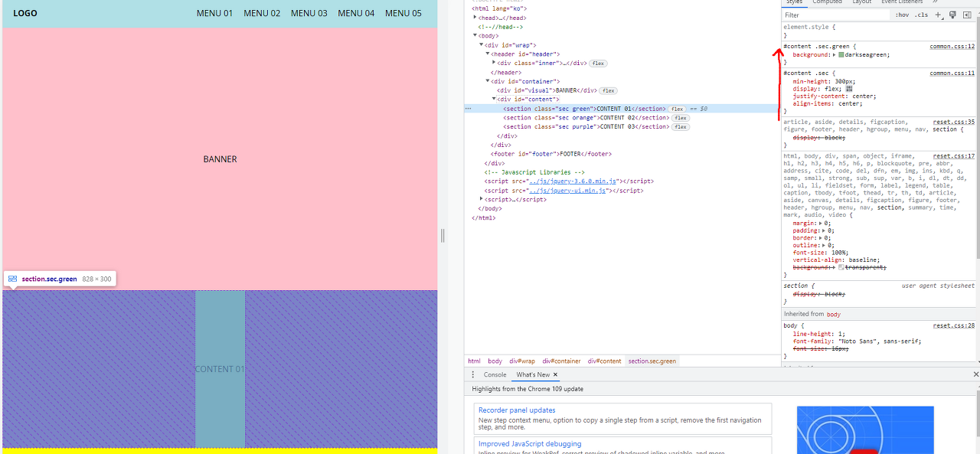980x454 pixels.
Task: Collapse the div id container node
Action: pos(488,81)
